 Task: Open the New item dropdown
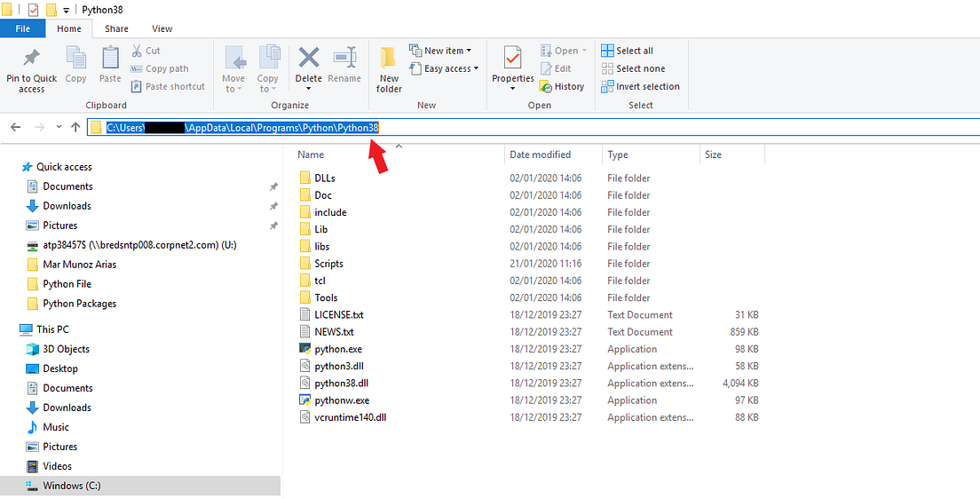(x=440, y=51)
